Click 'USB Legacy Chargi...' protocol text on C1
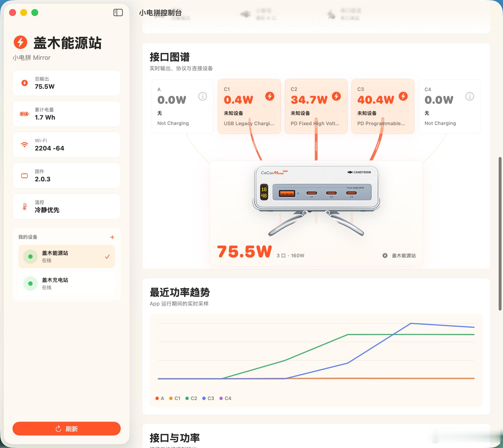The width and height of the screenshot is (503, 448). [x=249, y=123]
